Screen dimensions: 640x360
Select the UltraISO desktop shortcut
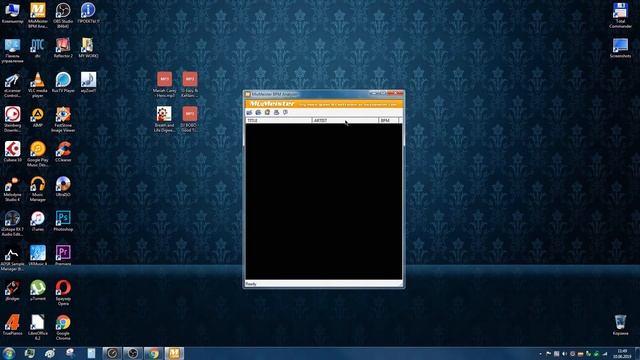pos(63,187)
